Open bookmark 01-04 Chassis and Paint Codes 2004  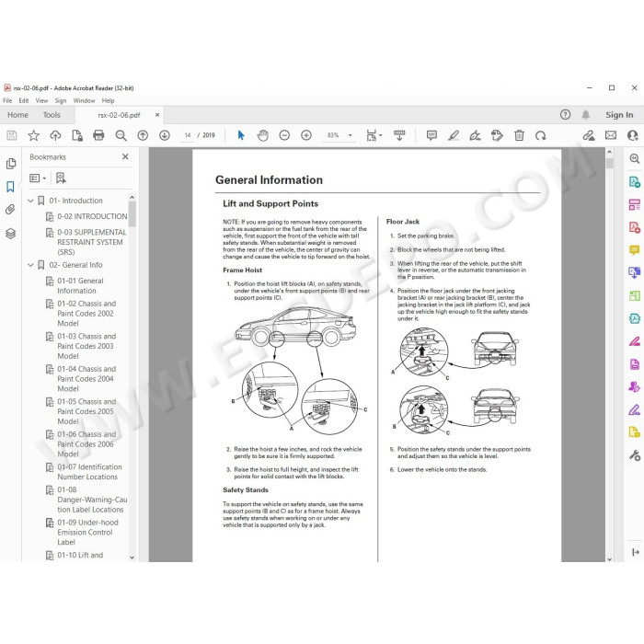(x=86, y=379)
